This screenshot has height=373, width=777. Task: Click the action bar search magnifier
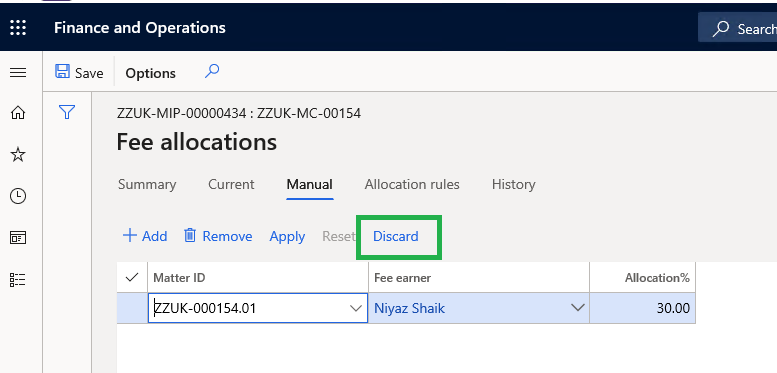pos(212,72)
